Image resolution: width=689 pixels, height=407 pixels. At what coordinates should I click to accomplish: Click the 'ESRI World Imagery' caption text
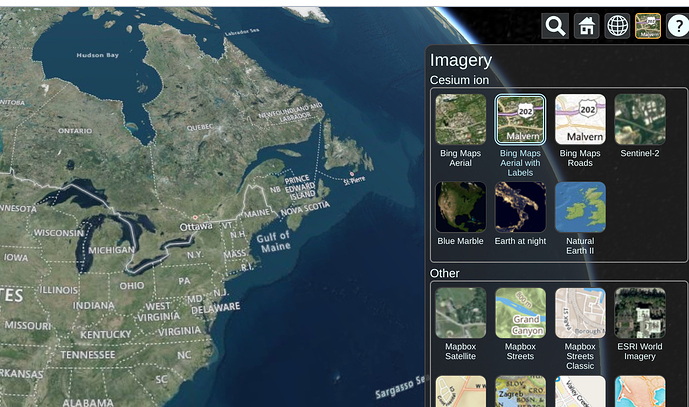point(640,351)
